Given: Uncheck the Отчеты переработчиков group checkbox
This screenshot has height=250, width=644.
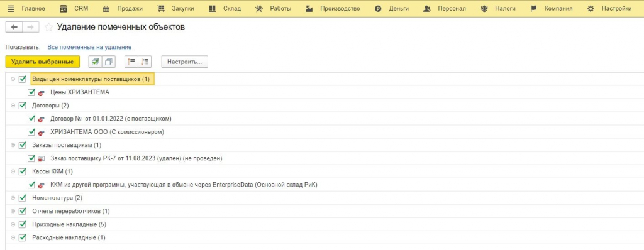Looking at the screenshot, I should (22, 211).
